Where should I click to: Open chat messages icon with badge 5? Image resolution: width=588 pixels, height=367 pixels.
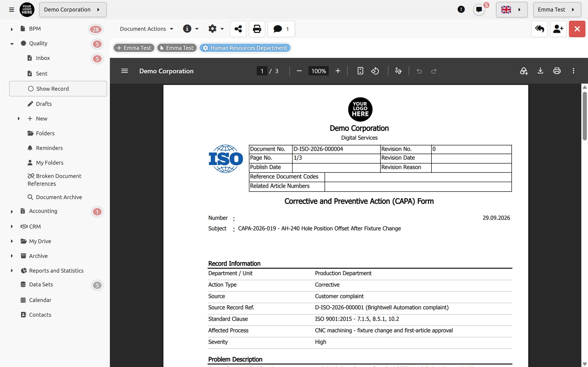[479, 10]
